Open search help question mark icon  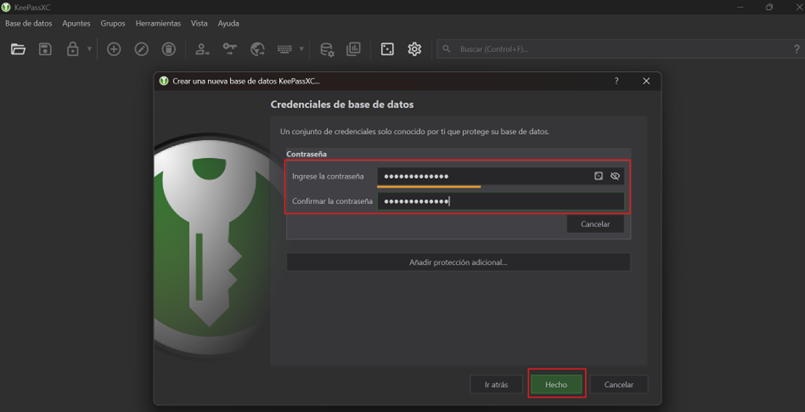pyautogui.click(x=796, y=49)
